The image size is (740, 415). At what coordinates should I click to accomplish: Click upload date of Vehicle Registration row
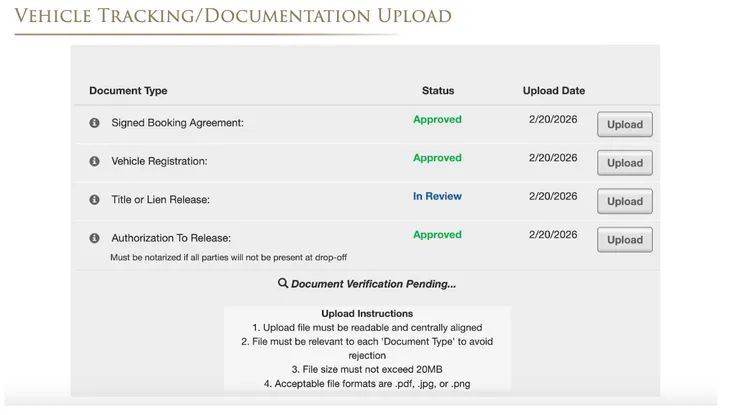coord(553,158)
